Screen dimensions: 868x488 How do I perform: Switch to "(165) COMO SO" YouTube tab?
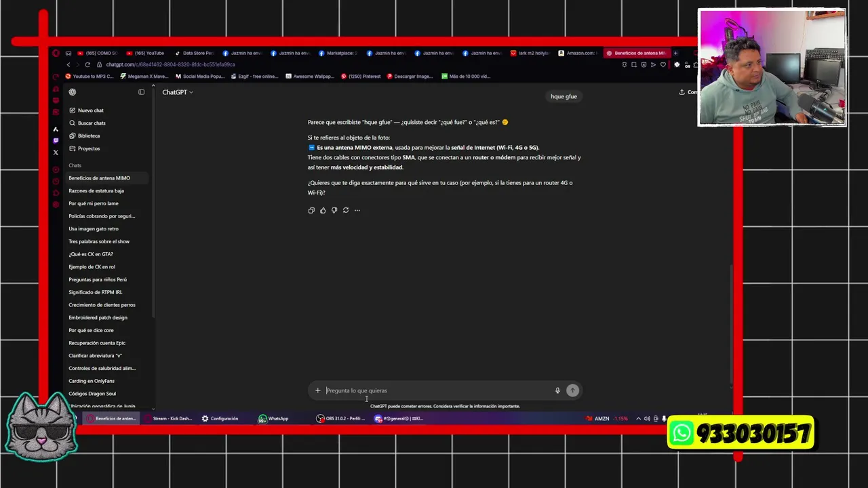pyautogui.click(x=97, y=53)
